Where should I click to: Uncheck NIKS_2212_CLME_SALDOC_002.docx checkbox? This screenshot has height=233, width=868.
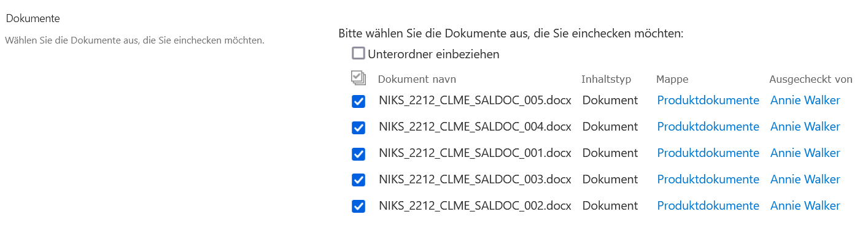coord(358,207)
